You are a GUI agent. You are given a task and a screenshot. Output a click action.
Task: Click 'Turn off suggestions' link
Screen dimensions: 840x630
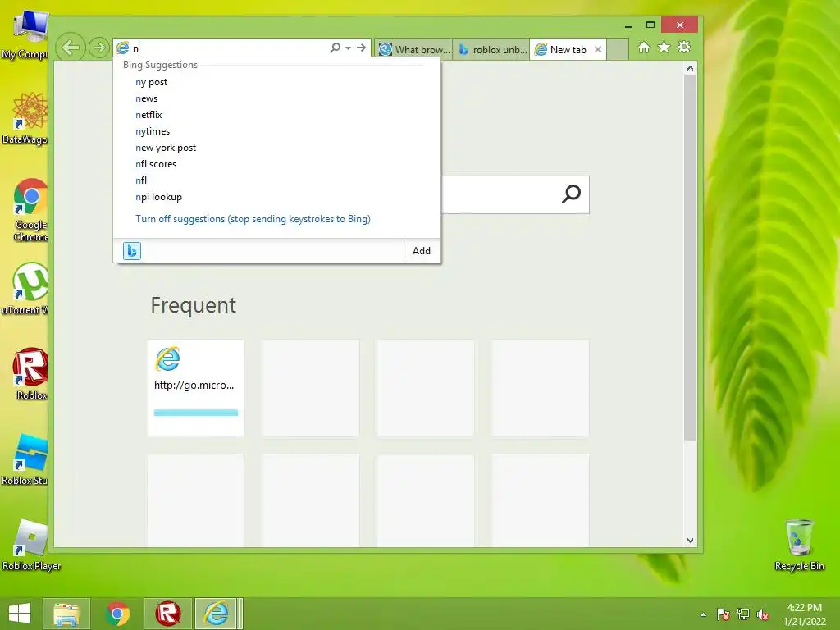(253, 218)
